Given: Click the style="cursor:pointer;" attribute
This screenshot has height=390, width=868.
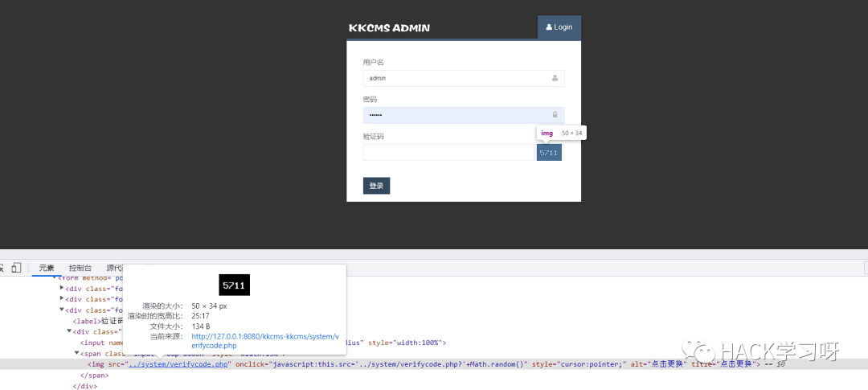Looking at the screenshot, I should [579, 364].
